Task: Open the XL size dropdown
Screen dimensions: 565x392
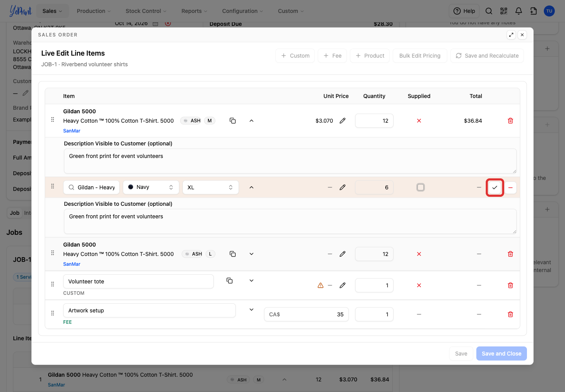Action: [x=211, y=187]
